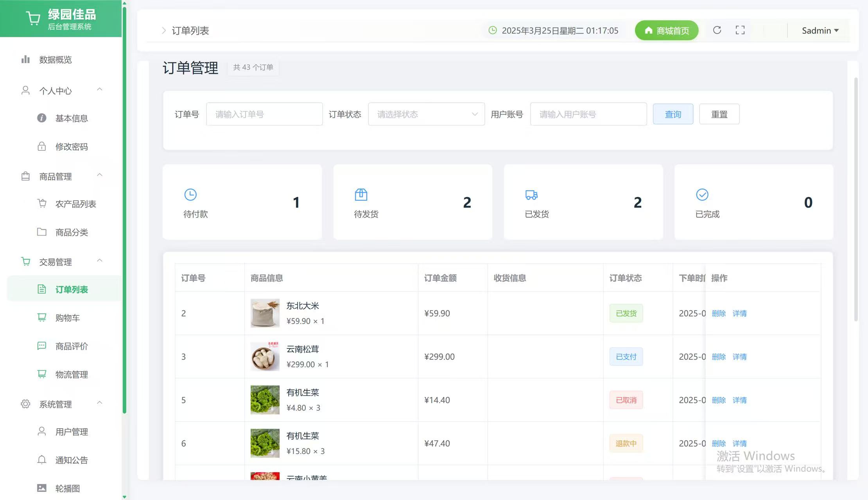Click the info icon beside 基本信息
The image size is (868, 500).
coord(41,118)
